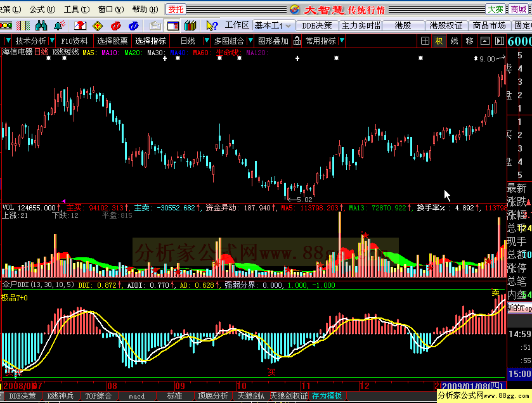Select the K线神兵 indicator tab
This screenshot has width=532, height=403.
click(x=60, y=395)
